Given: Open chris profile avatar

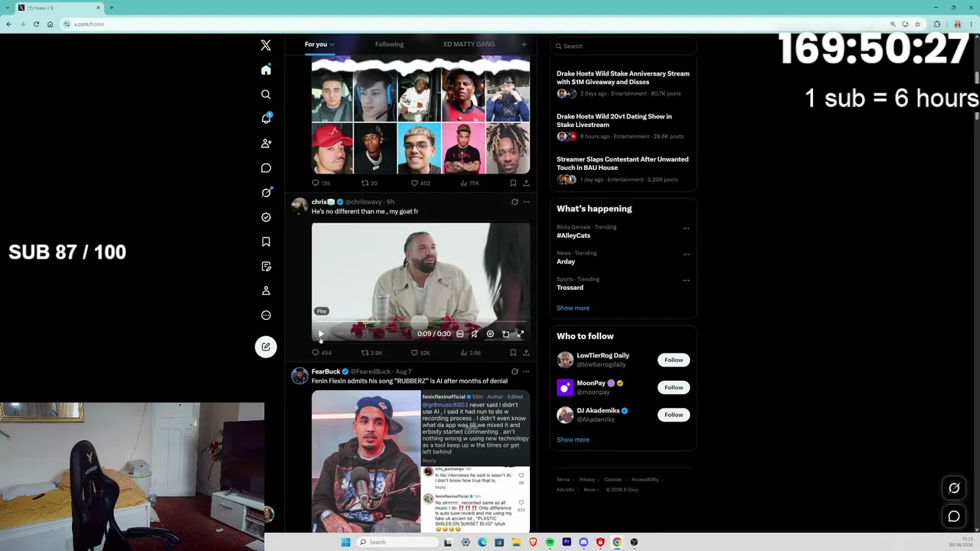Looking at the screenshot, I should (299, 207).
